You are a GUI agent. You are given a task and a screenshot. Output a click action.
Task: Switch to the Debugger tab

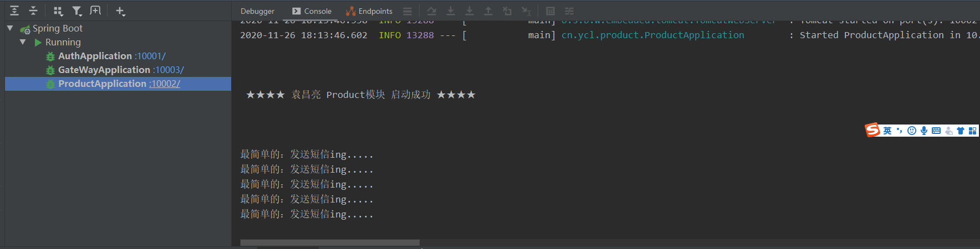click(x=257, y=11)
